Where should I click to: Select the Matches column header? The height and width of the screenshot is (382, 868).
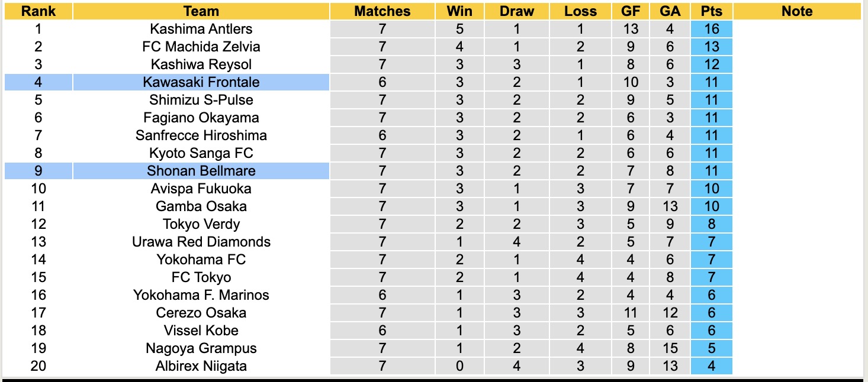[x=382, y=11]
